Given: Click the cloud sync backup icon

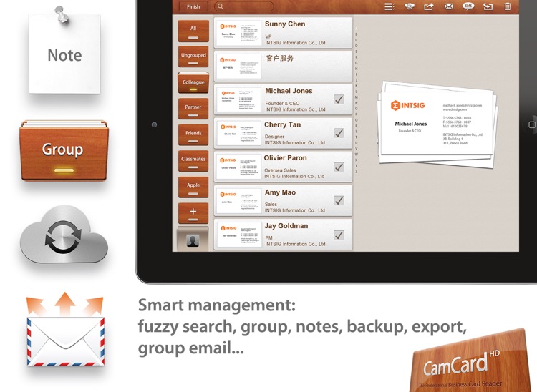Looking at the screenshot, I should (64, 235).
